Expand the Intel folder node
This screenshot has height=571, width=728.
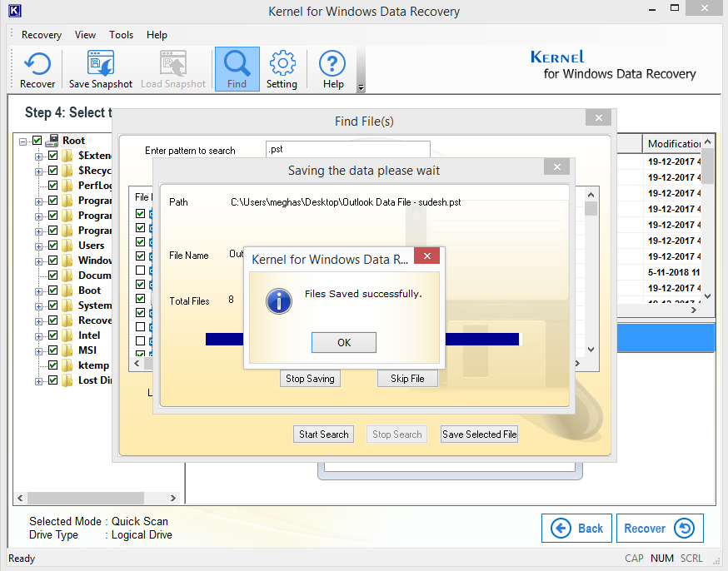click(38, 336)
